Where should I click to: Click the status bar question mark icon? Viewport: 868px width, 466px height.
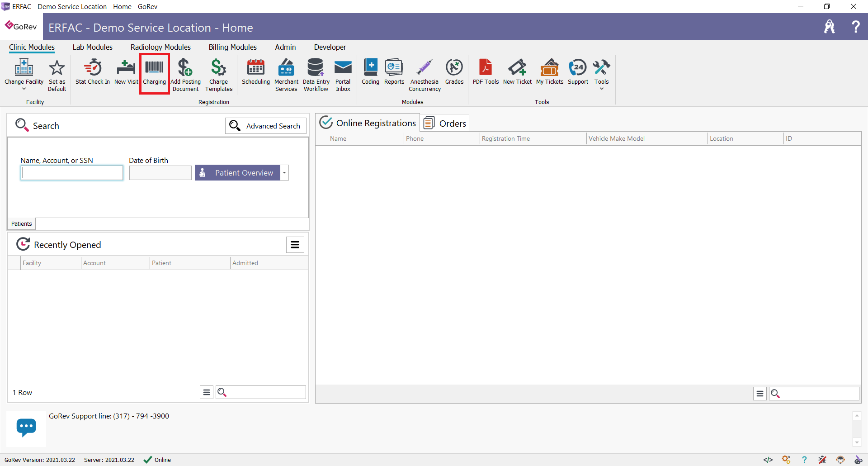click(x=804, y=460)
